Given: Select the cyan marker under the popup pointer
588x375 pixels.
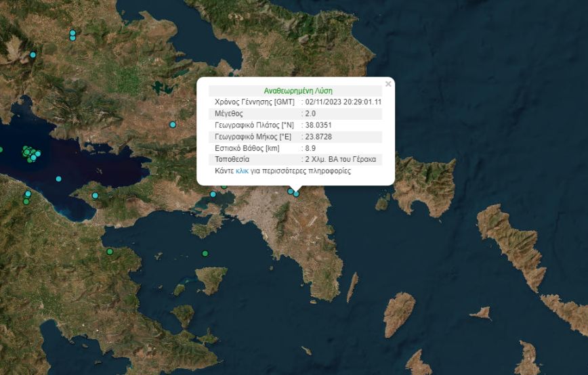Looking at the screenshot, I should [296, 194].
